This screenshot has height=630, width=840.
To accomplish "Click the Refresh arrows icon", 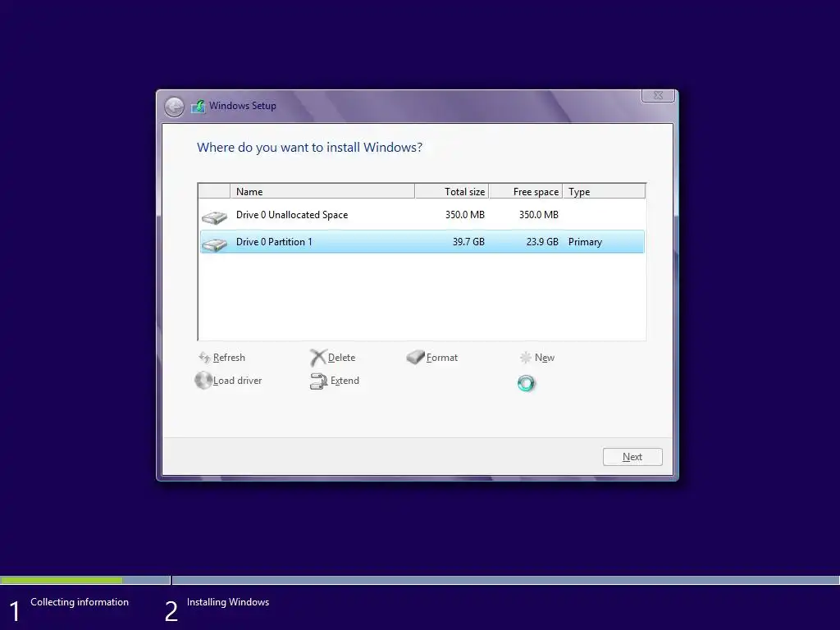I will (204, 358).
